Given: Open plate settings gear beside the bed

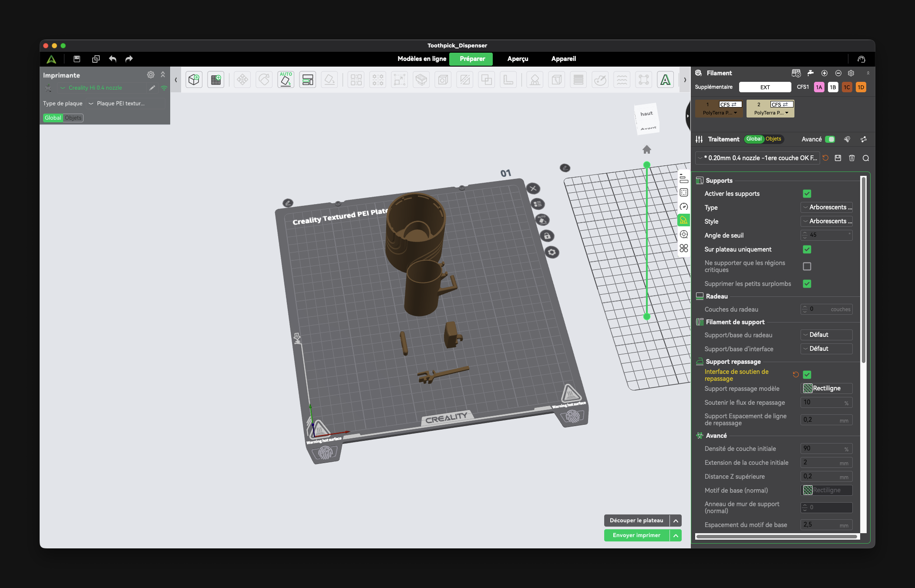Looking at the screenshot, I should (552, 252).
